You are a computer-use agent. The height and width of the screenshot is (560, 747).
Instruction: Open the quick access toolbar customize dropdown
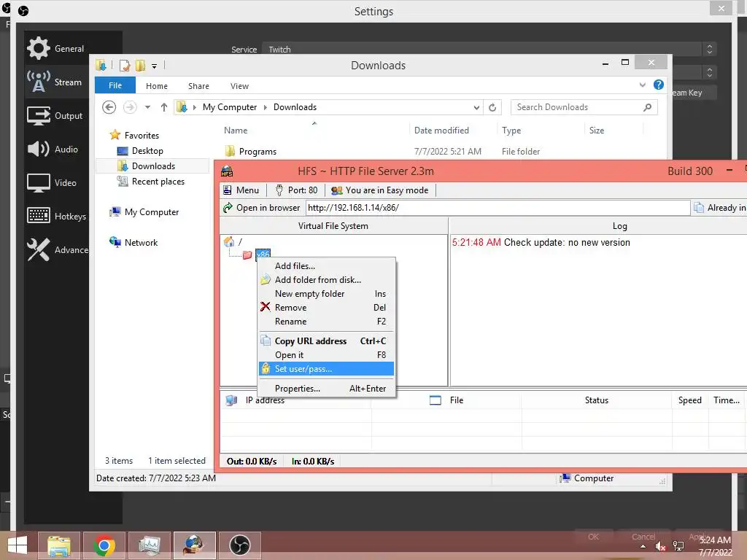pyautogui.click(x=155, y=66)
